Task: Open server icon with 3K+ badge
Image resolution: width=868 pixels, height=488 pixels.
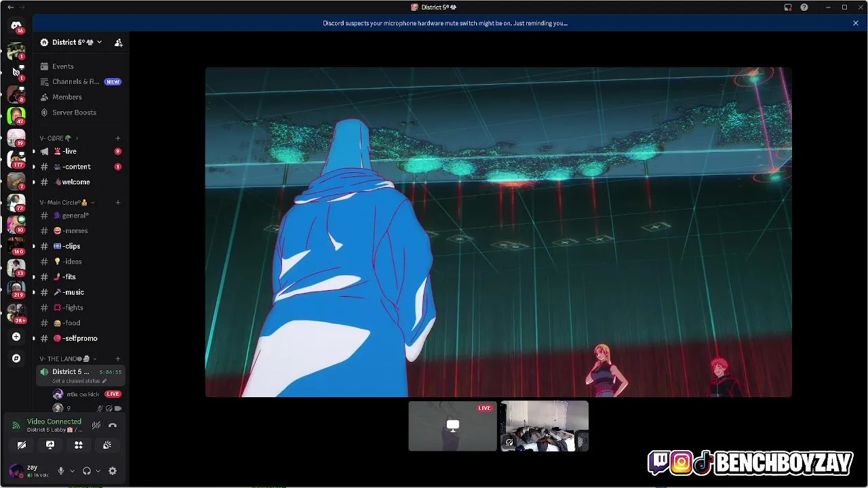Action: [x=16, y=312]
